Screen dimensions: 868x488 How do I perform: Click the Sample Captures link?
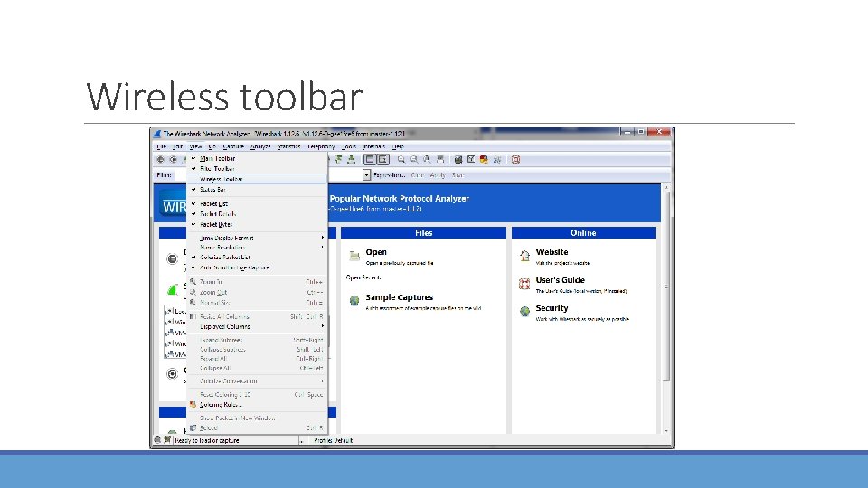pos(399,297)
